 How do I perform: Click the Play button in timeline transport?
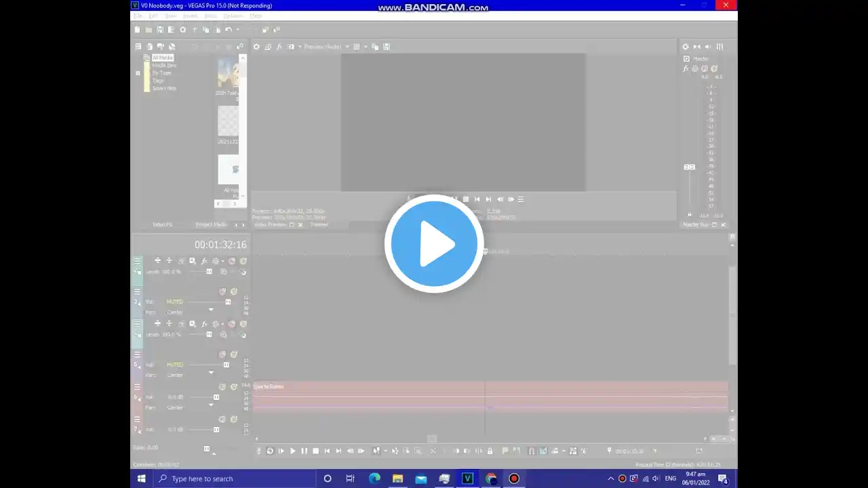click(x=293, y=451)
